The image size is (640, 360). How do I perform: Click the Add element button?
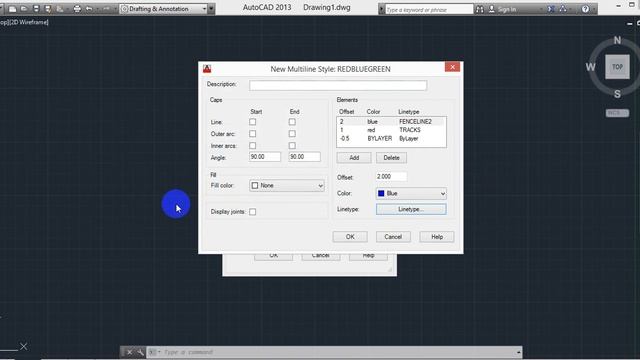click(x=354, y=158)
